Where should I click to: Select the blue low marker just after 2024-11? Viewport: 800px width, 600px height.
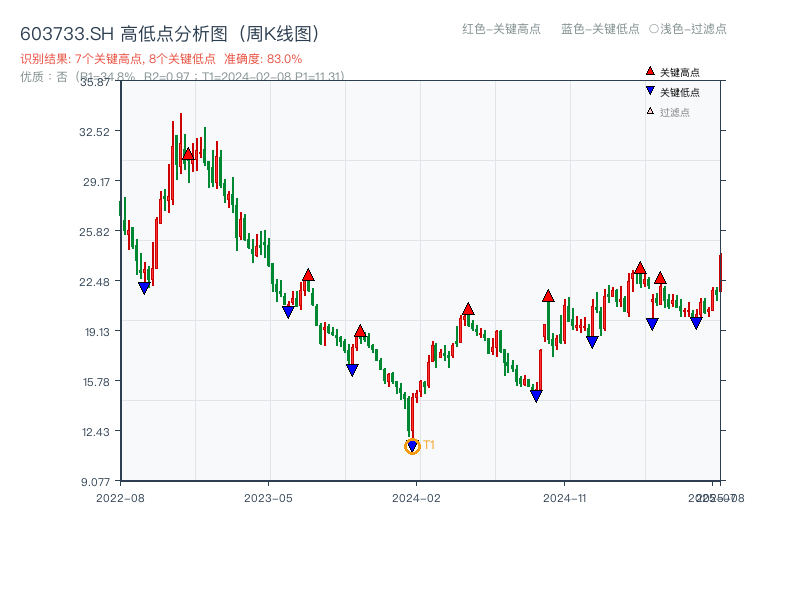pos(592,342)
